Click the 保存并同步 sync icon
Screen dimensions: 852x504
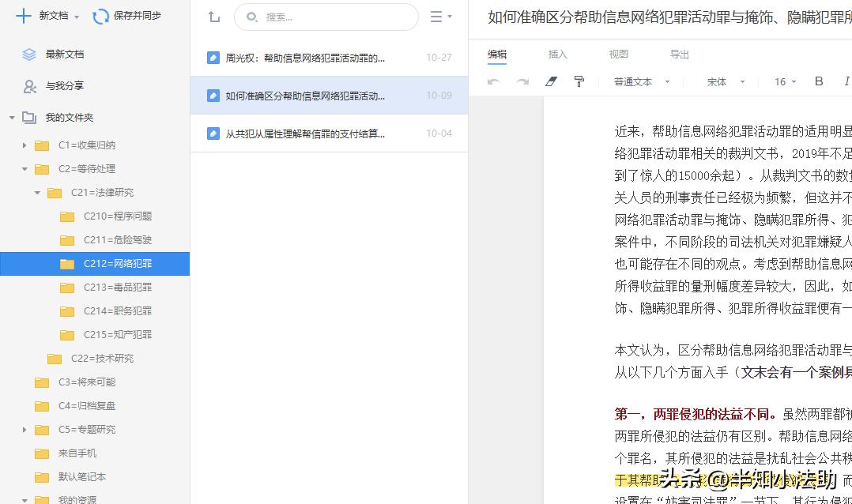[101, 16]
